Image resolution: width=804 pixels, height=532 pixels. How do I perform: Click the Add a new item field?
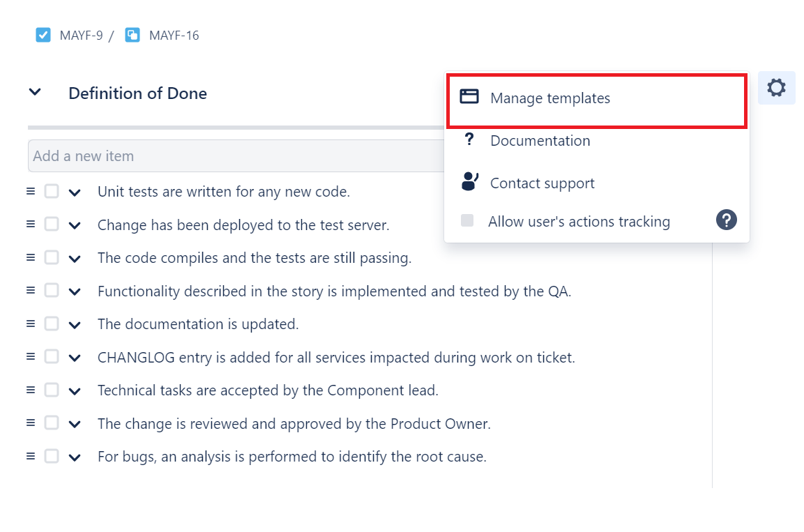click(x=236, y=155)
